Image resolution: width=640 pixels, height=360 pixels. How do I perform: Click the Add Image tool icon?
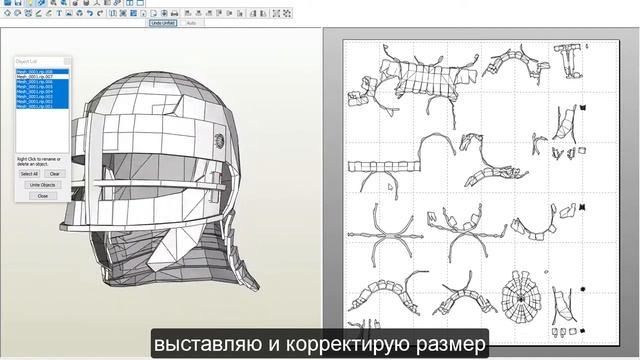click(69, 13)
